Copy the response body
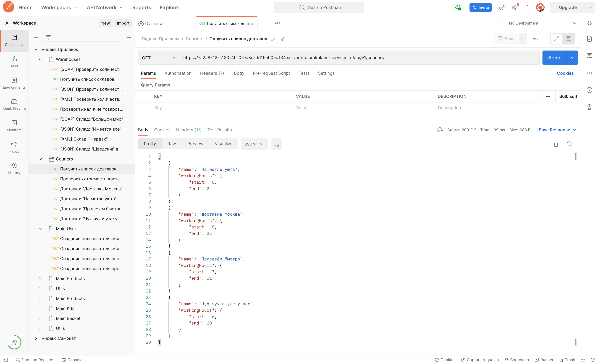This screenshot has height=364, width=598. tap(555, 144)
